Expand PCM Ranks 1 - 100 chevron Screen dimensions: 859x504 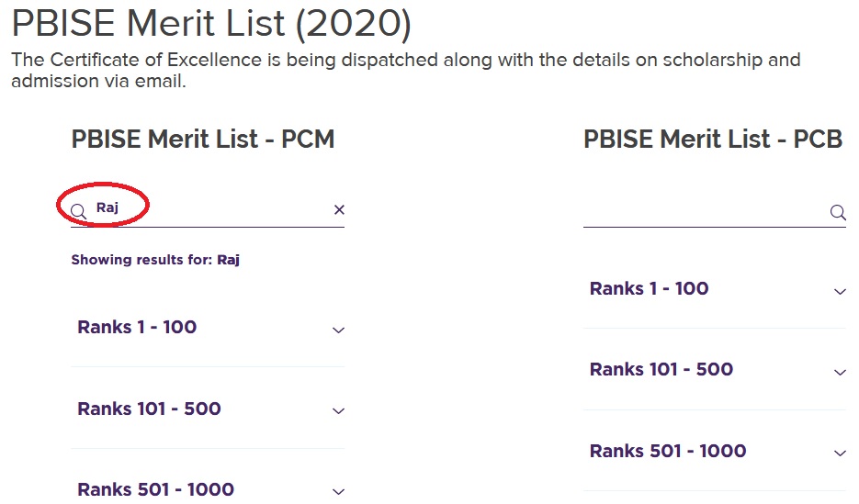pos(338,330)
